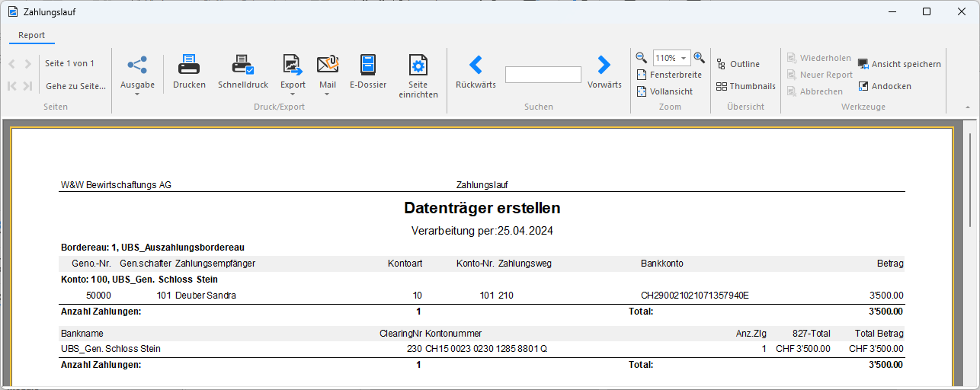Go to previous page arrow
The image size is (980, 390).
pyautogui.click(x=12, y=64)
